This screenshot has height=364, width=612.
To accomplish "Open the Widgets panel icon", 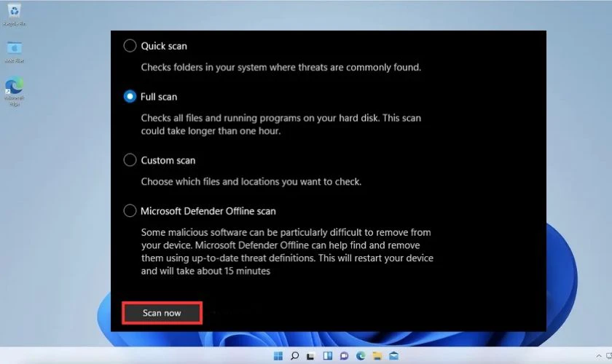I will click(x=327, y=356).
